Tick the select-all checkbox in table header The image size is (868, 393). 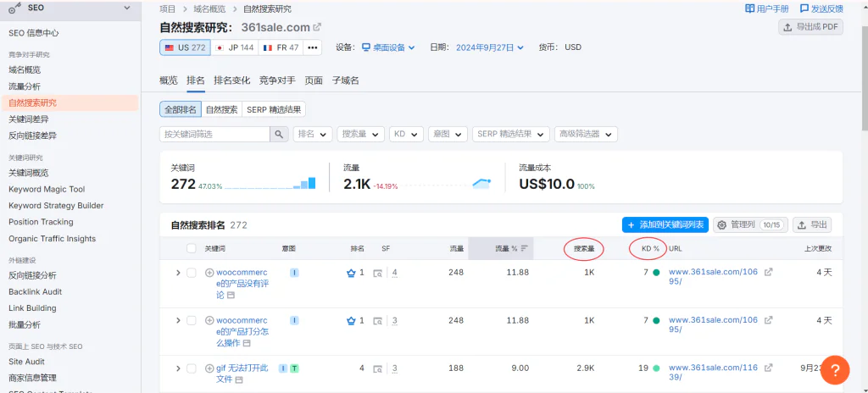coord(192,248)
